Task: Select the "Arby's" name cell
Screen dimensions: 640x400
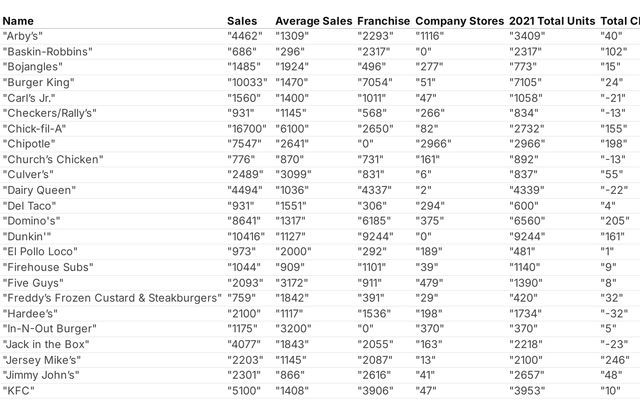Action: click(x=22, y=36)
